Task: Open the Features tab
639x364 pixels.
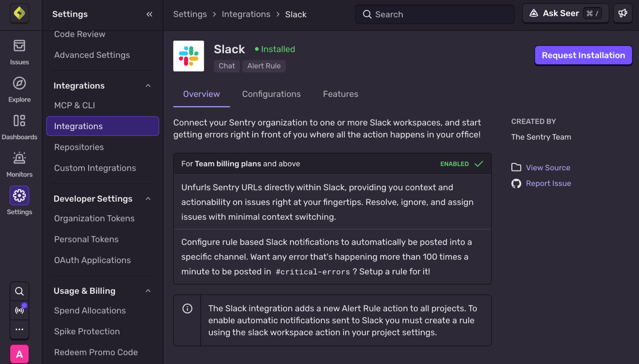Action: point(341,94)
